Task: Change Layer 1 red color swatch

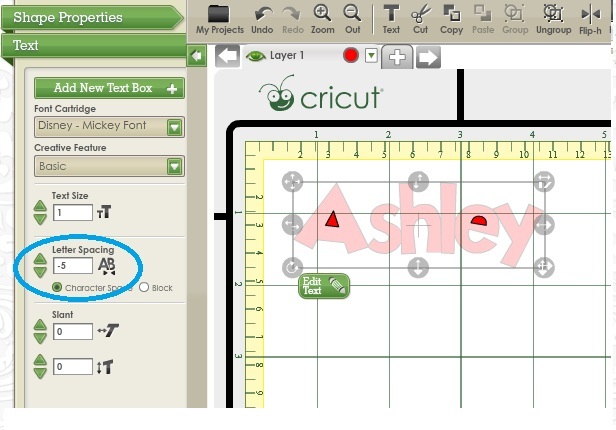Action: tap(350, 55)
